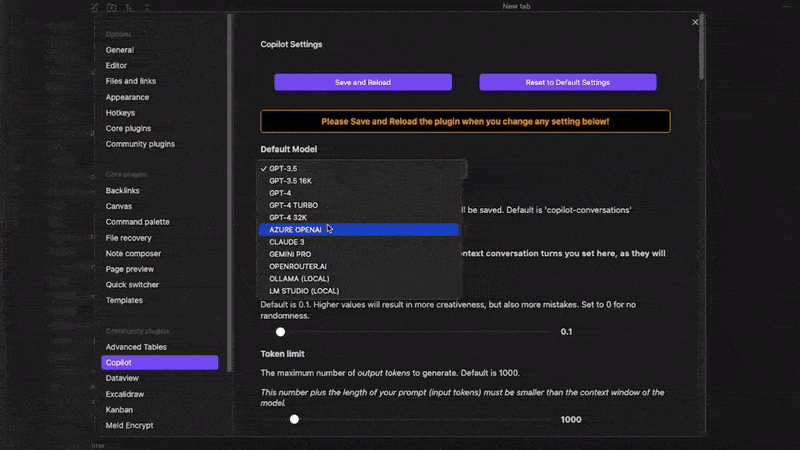
Task: Click the settings sidebar scrollbar
Action: click(230, 193)
